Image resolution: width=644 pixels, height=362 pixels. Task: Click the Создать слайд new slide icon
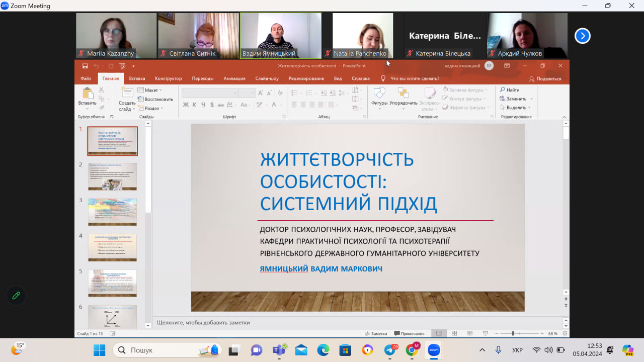pyautogui.click(x=127, y=94)
